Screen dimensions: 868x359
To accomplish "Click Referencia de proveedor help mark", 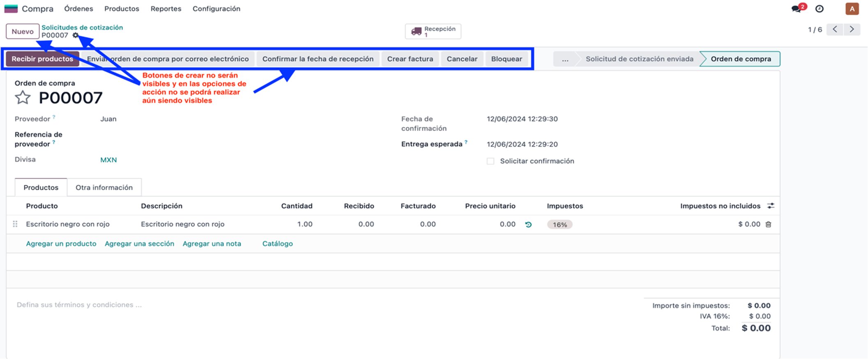I will [x=53, y=142].
